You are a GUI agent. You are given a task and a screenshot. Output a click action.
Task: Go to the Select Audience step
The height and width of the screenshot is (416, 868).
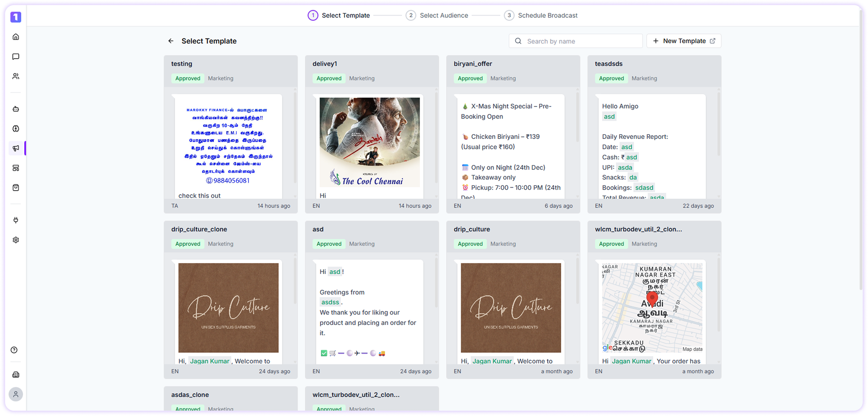[437, 15]
